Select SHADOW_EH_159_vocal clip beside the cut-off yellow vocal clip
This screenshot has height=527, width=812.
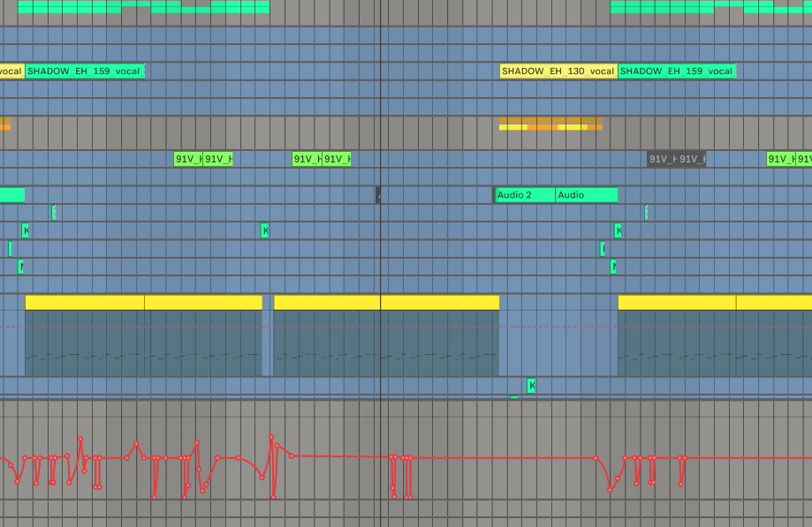tap(85, 72)
